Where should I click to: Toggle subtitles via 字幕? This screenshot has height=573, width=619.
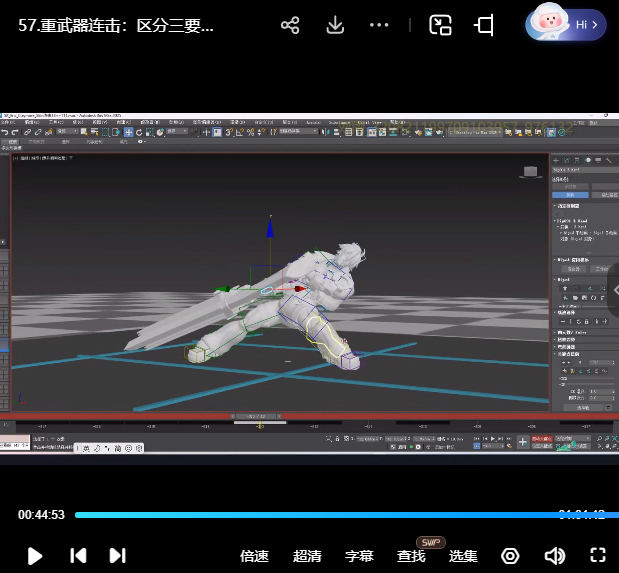coord(359,556)
